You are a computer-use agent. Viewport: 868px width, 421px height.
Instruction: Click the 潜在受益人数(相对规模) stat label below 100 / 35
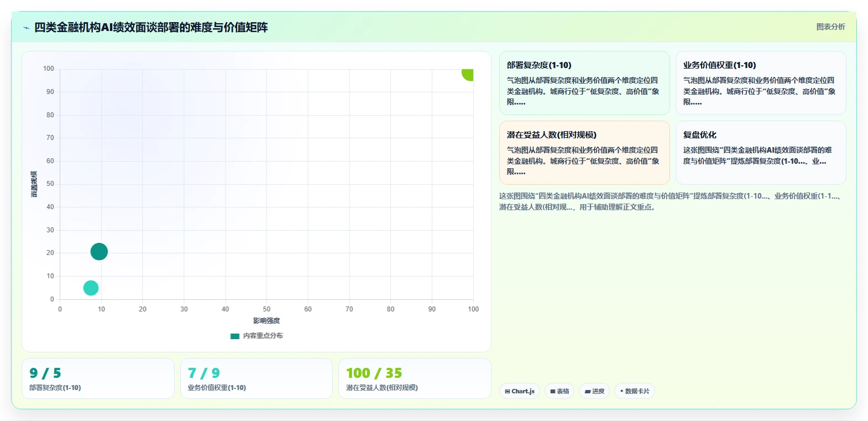coord(382,388)
